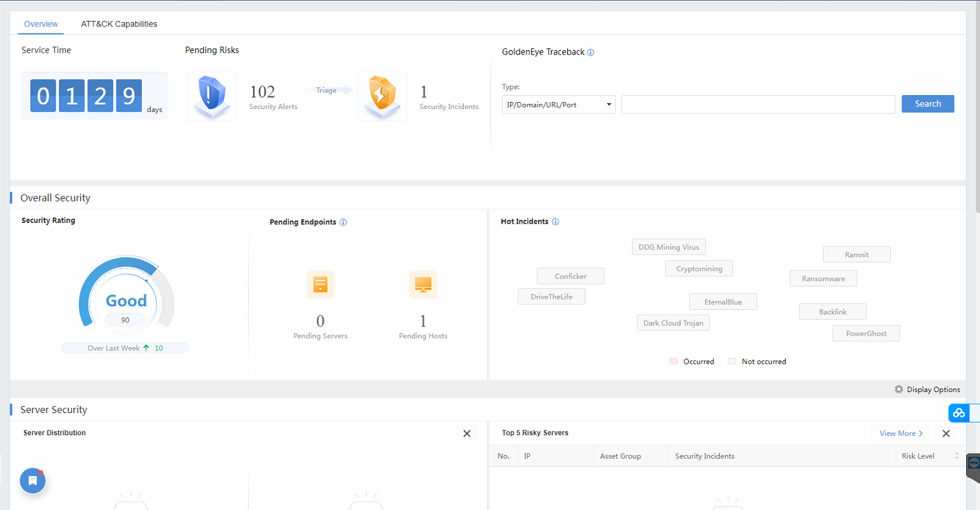Click the Pending Hosts monitor icon
The height and width of the screenshot is (510, 980).
click(x=423, y=284)
